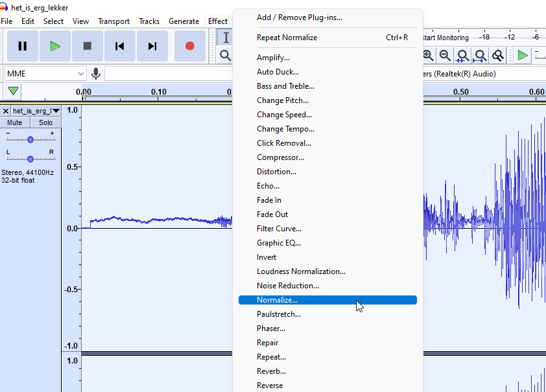Apply Invert effect
546x392 pixels.
pyautogui.click(x=327, y=257)
